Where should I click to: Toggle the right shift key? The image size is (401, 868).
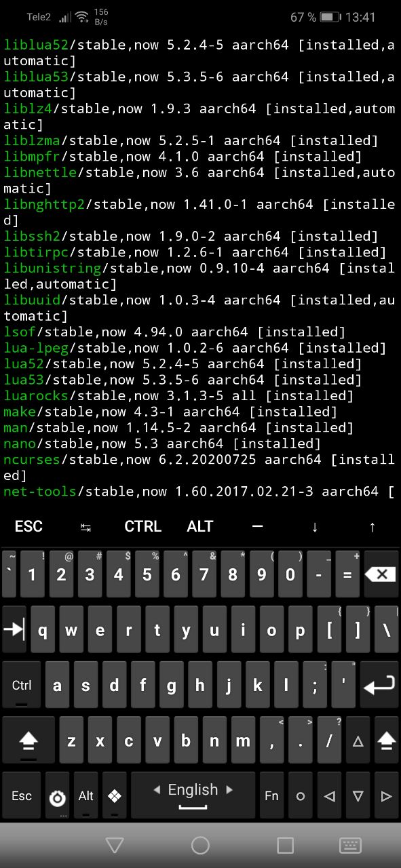(x=386, y=741)
